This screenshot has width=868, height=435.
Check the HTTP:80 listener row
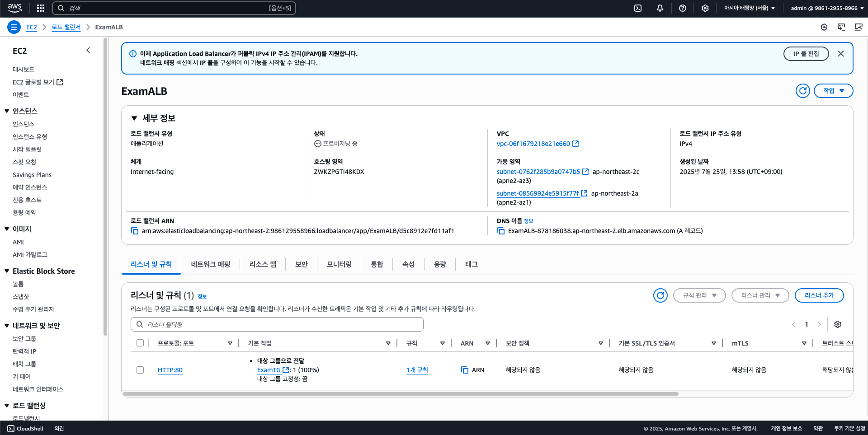(140, 370)
